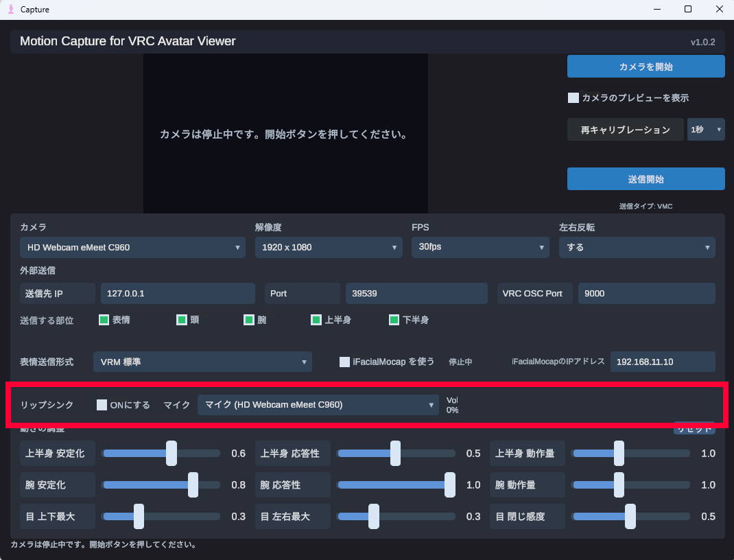734x560 pixels.
Task: Open the VRM 標準 expression format dropdown
Action: (x=202, y=362)
